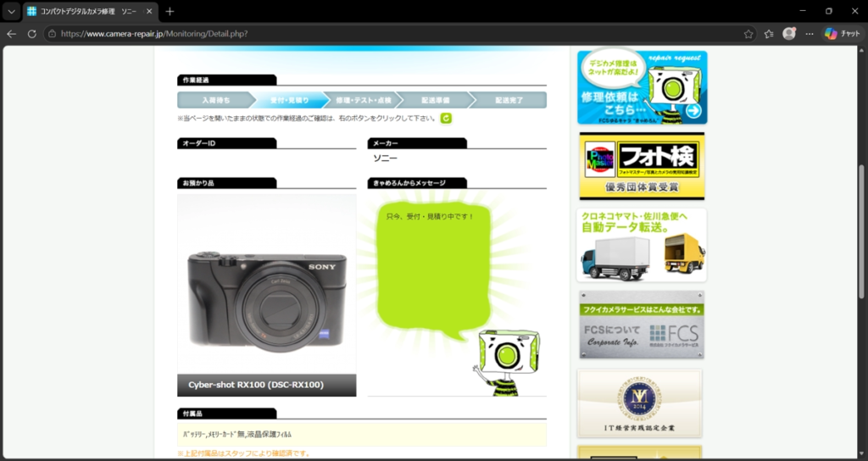The height and width of the screenshot is (461, 868).
Task: Click the Sony RX100 camera photo
Action: 267,284
